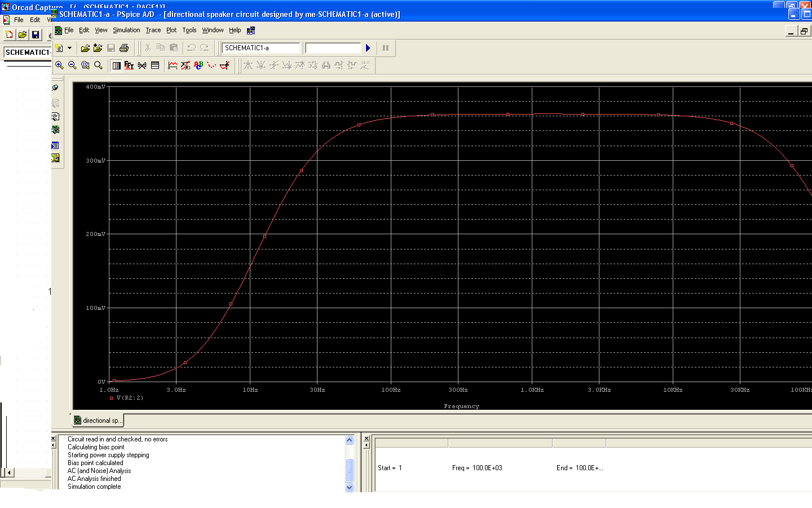Open the Help menu in PSpice
The width and height of the screenshot is (812, 508).
coord(235,30)
